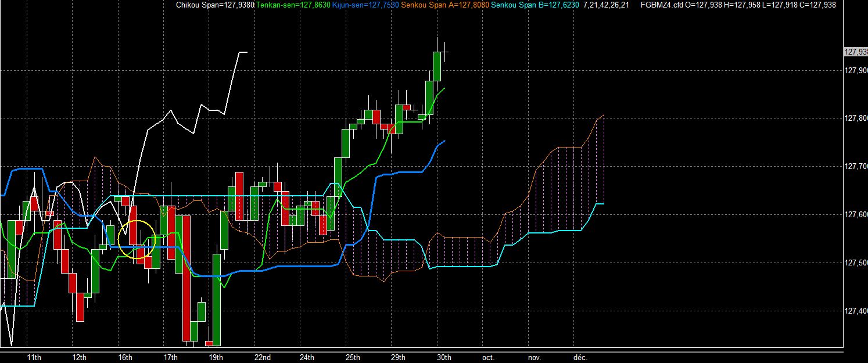Click the 25th date label

coord(352,357)
